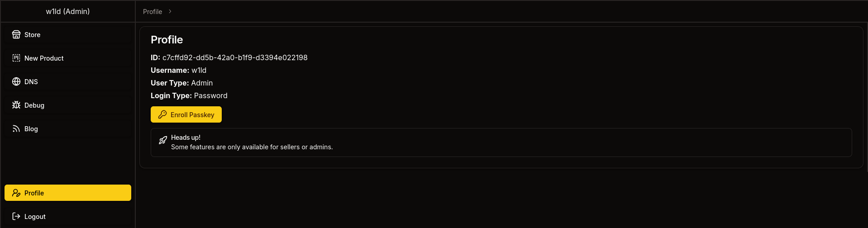Click the Logout label in sidebar
Screen dimensions: 868x228
[35, 217]
